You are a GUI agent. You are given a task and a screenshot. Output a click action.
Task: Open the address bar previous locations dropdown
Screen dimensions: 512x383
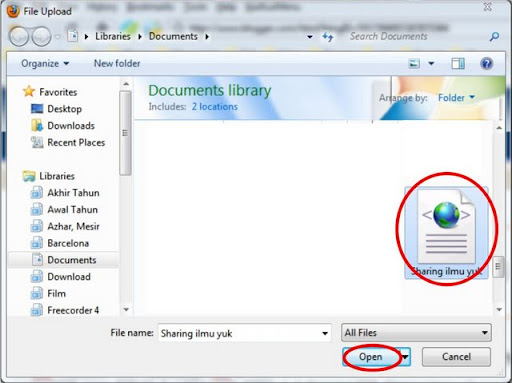(310, 37)
